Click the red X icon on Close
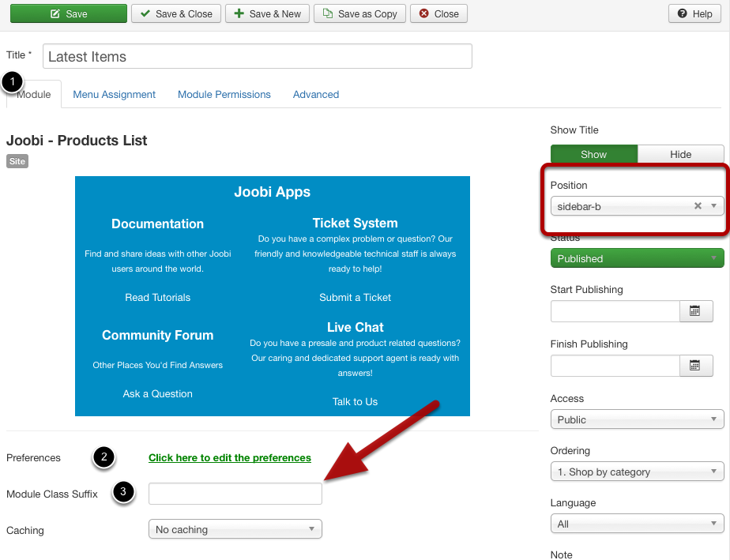 (423, 13)
